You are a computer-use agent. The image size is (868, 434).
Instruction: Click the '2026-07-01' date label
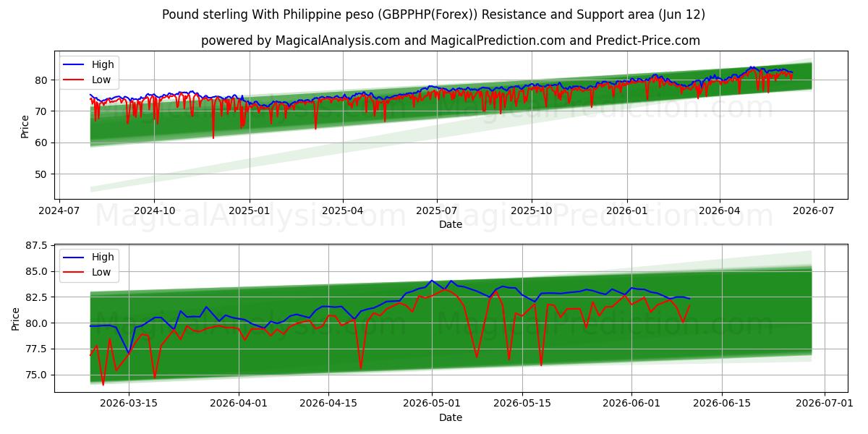[825, 403]
